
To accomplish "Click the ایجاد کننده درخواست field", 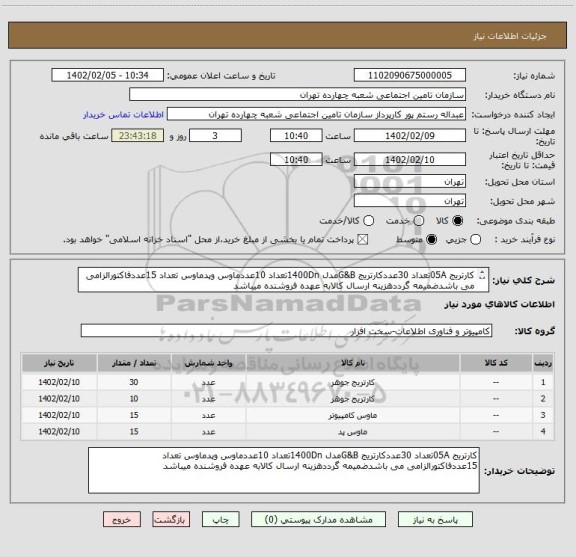I will click(316, 114).
